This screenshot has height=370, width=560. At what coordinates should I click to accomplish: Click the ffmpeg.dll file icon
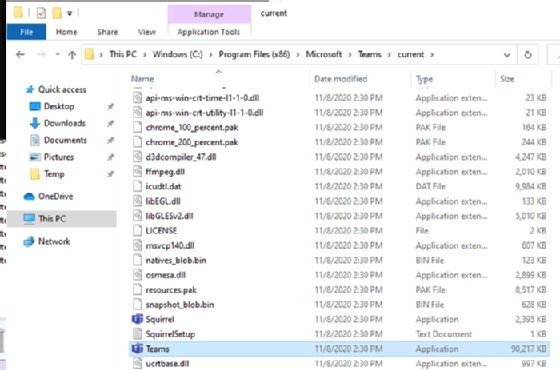pos(138,172)
